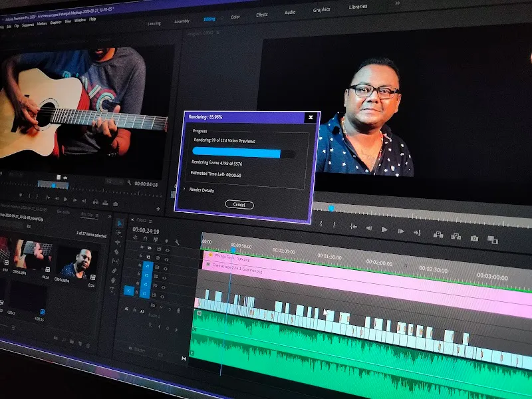Image resolution: width=532 pixels, height=399 pixels.
Task: Toggle V5 track lock
Action: coord(141,255)
